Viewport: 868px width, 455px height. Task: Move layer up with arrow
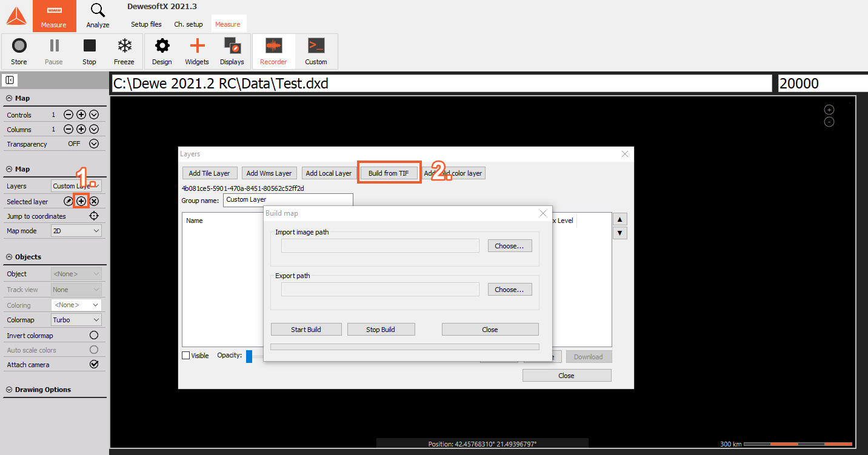click(620, 219)
